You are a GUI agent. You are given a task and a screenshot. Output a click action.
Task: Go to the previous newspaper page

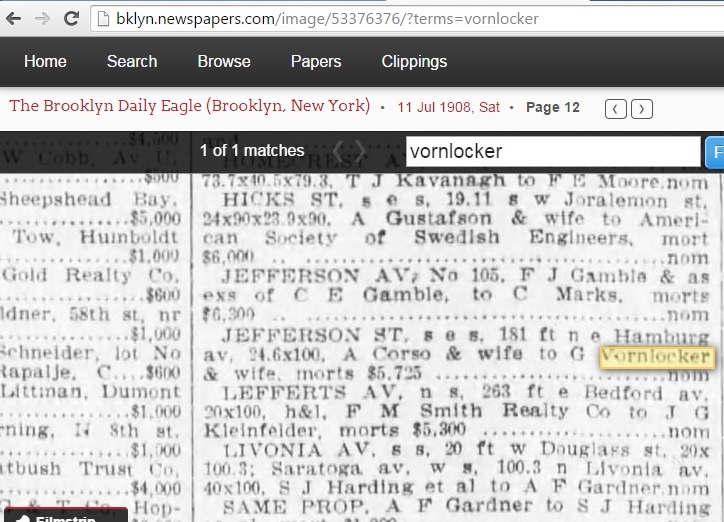(x=617, y=108)
